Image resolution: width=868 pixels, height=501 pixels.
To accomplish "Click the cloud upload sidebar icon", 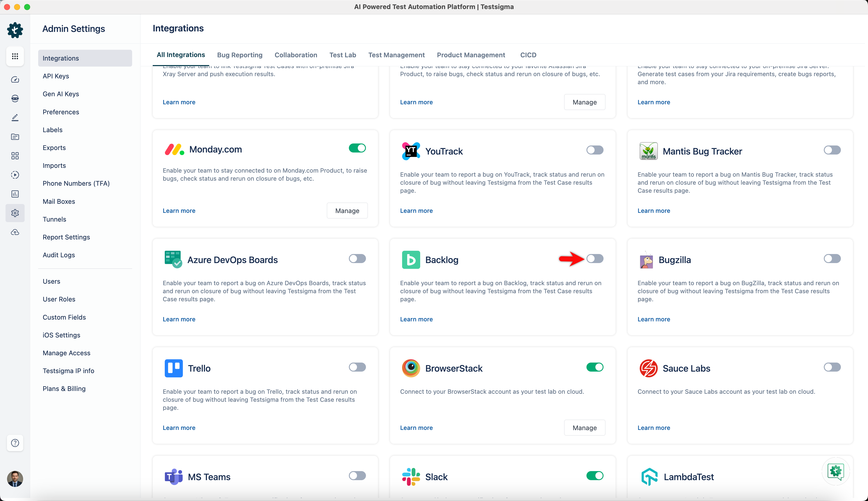I will (x=15, y=232).
